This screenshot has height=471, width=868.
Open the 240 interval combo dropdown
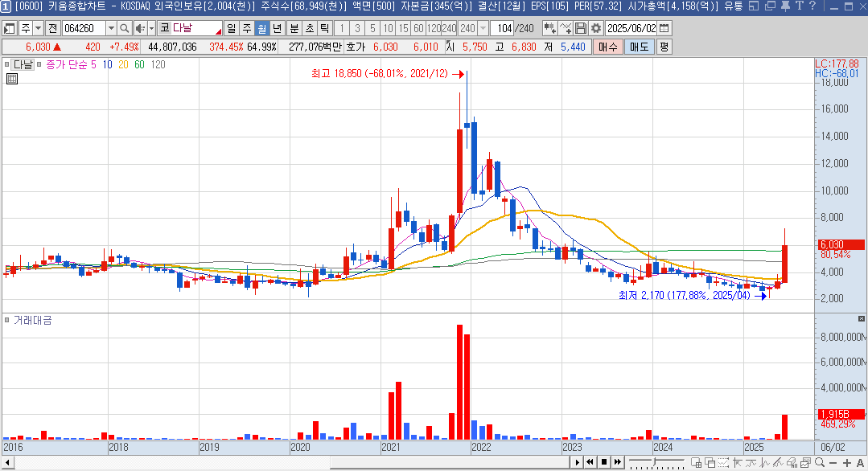point(483,28)
